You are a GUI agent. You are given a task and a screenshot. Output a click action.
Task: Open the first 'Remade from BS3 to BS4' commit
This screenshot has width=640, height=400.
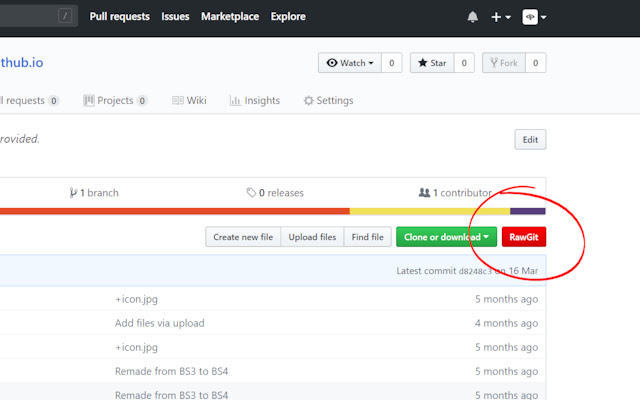(171, 371)
